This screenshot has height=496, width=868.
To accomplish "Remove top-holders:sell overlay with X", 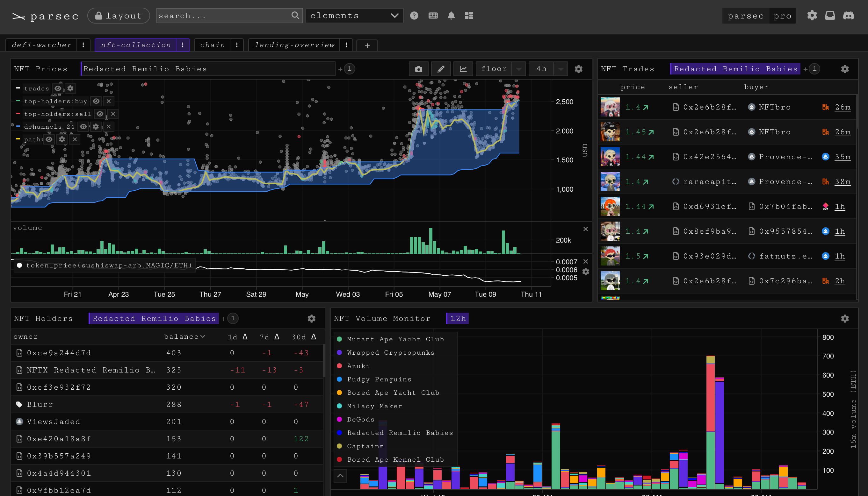I will click(113, 114).
